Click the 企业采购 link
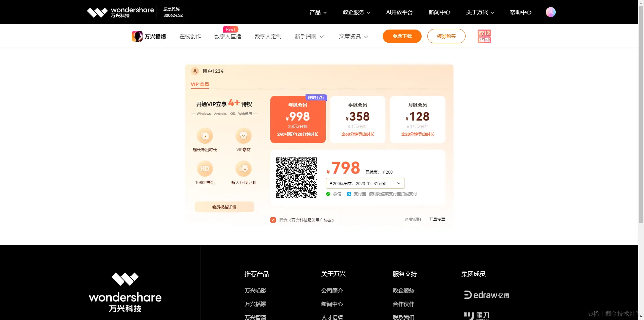Viewport: 644px width, 320px height. pos(413,220)
